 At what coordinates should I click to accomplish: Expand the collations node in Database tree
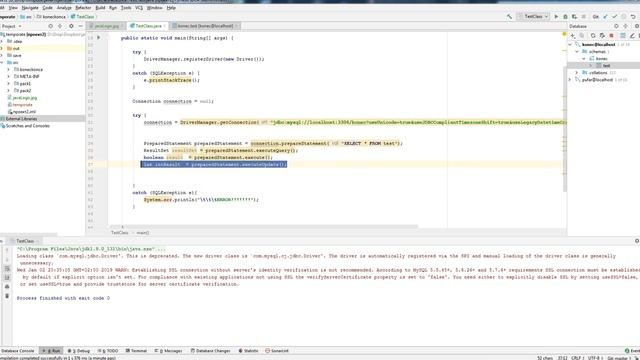pyautogui.click(x=577, y=73)
